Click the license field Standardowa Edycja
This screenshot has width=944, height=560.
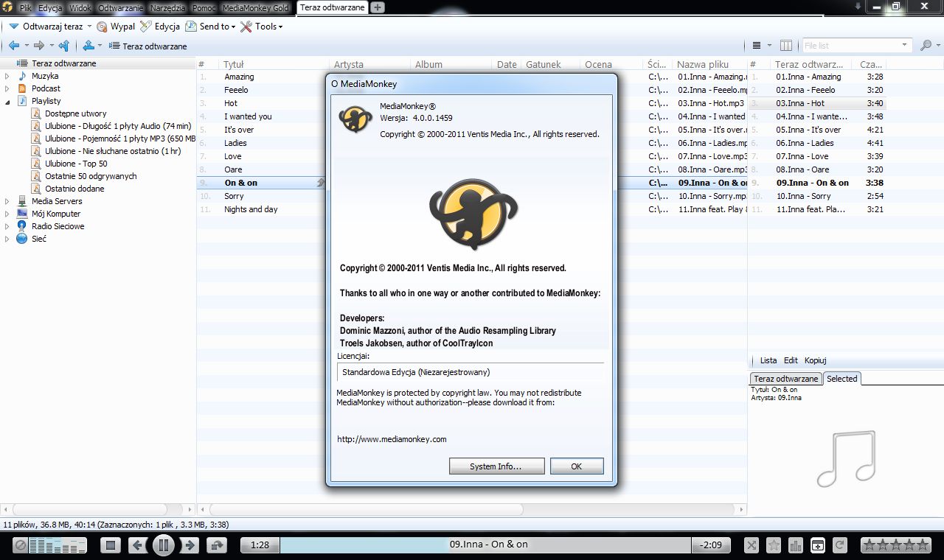[470, 372]
